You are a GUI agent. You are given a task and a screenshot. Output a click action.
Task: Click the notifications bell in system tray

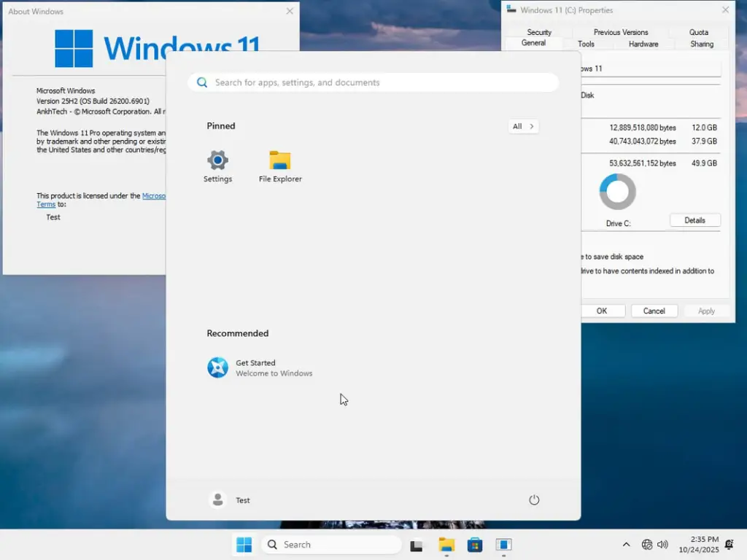point(727,544)
